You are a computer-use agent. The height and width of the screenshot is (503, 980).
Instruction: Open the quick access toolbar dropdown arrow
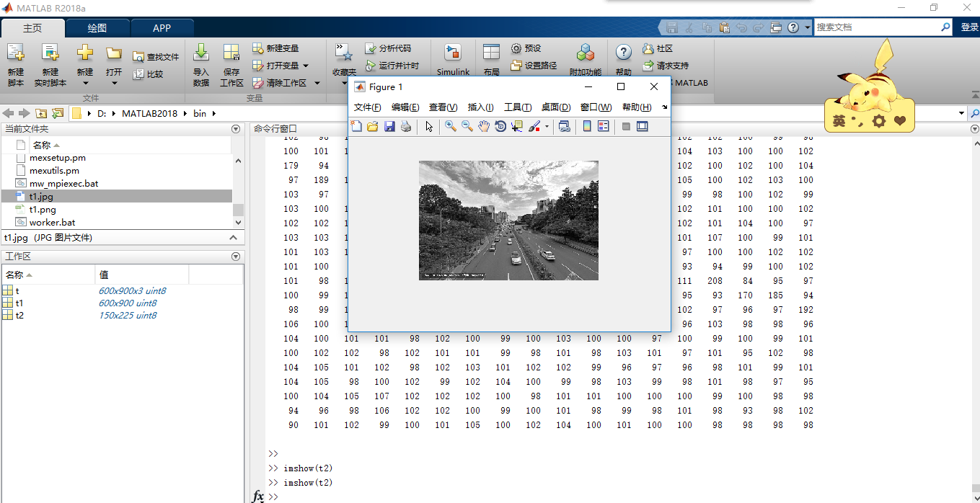807,27
